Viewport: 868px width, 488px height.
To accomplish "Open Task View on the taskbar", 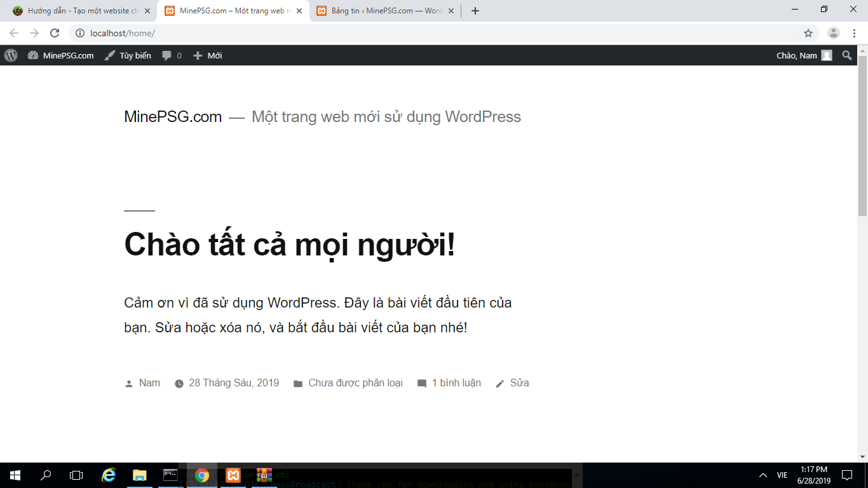I will point(76,475).
